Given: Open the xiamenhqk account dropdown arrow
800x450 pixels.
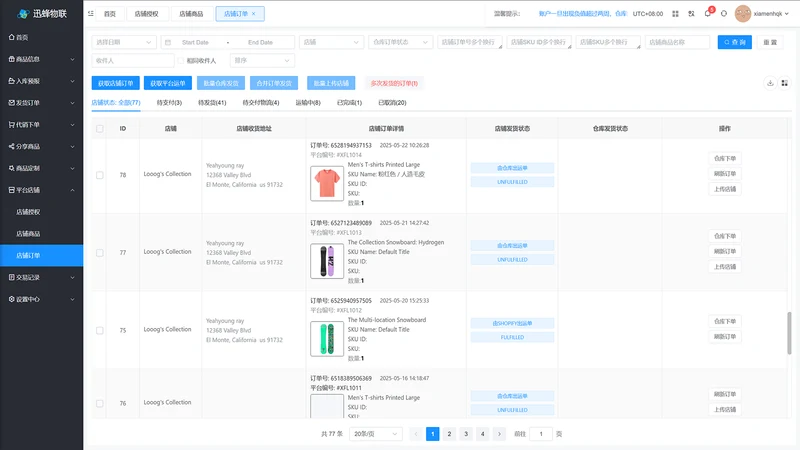Looking at the screenshot, I should 786,14.
